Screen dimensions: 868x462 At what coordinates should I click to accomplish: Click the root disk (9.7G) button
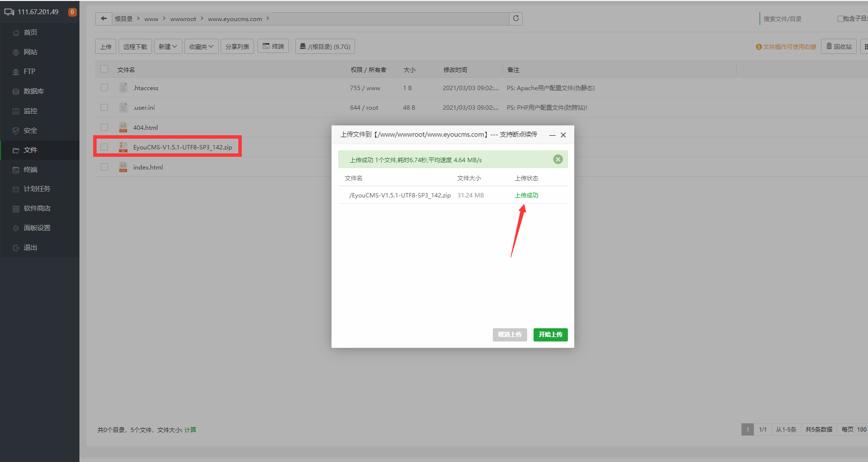325,47
